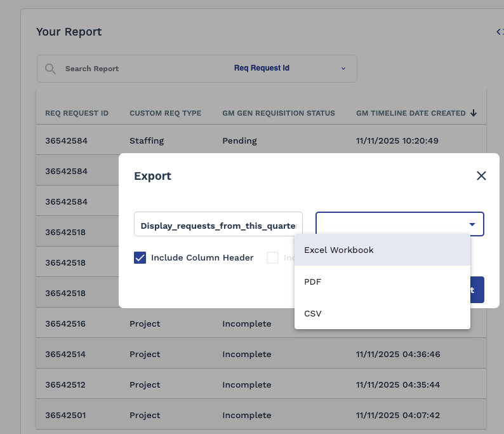Close the Export dialog with the X
This screenshot has height=434, width=504.
coord(481,176)
